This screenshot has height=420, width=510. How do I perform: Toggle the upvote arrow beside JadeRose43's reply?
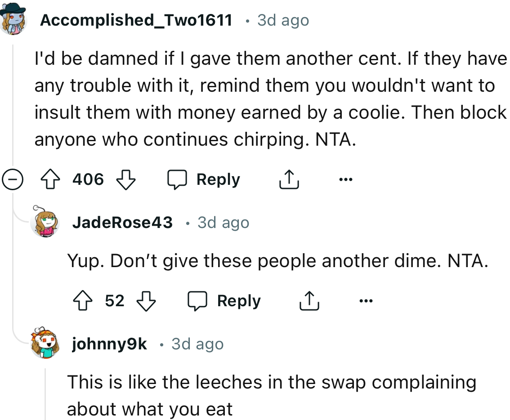[x=82, y=300]
